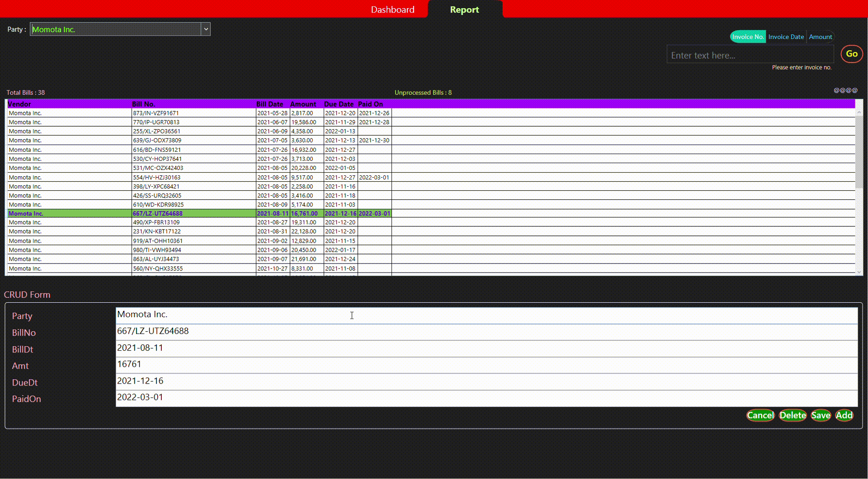
Task: Choose the Amount search filter
Action: 820,37
